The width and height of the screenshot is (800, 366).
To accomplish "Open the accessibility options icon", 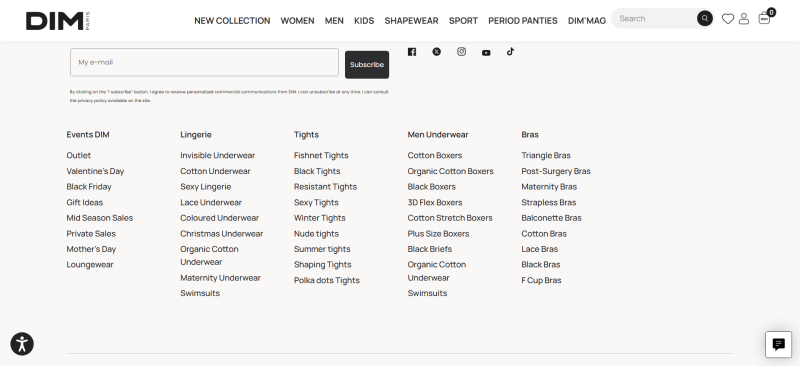I will (x=22, y=344).
